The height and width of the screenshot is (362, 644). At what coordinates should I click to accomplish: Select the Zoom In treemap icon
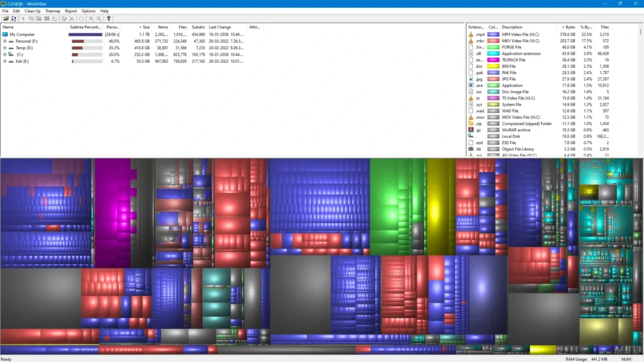click(90, 19)
